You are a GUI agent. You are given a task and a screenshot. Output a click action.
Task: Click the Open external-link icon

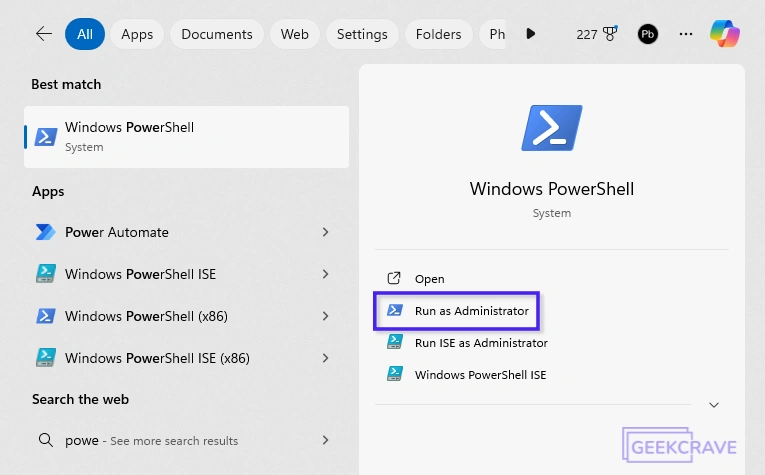[x=394, y=278]
